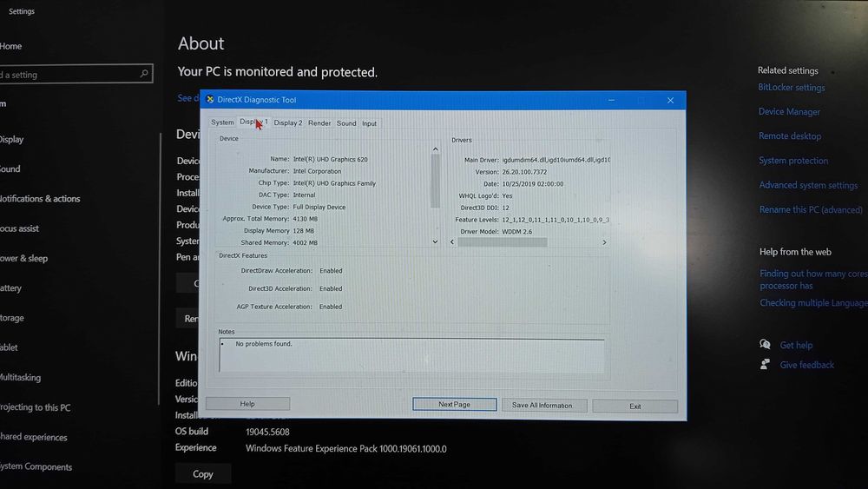Click the Next Page button
Viewport: 868px width, 489px height.
(455, 404)
